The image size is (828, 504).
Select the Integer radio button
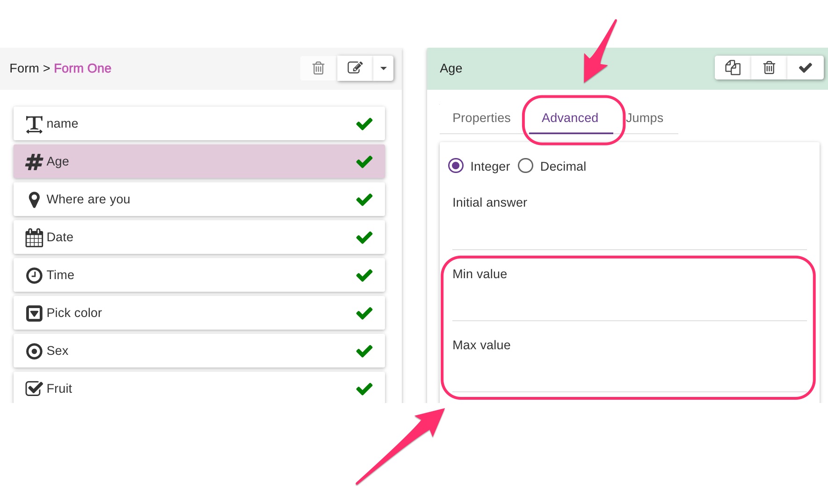456,166
